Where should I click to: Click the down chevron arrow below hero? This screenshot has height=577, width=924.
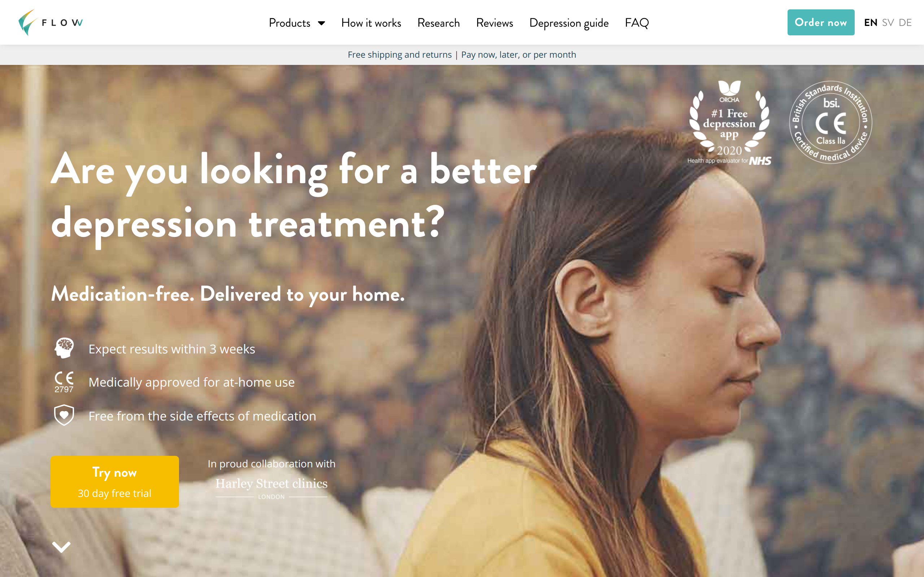61,547
